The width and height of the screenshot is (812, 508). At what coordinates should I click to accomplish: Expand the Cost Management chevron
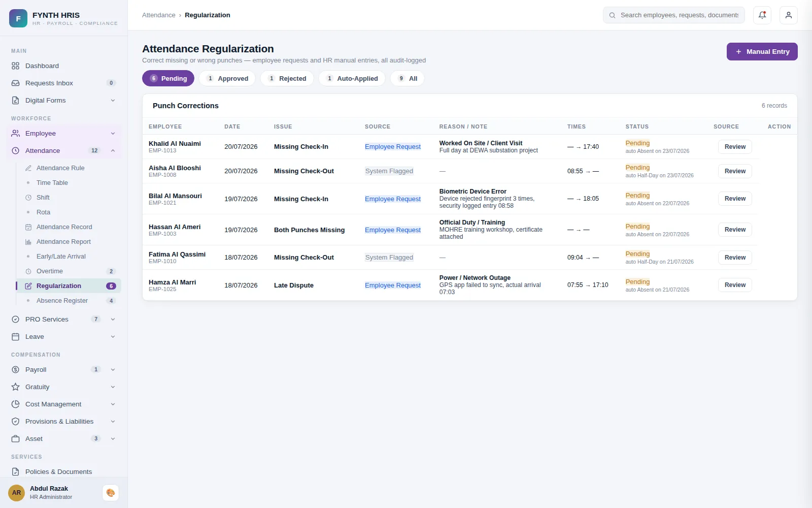pos(113,404)
